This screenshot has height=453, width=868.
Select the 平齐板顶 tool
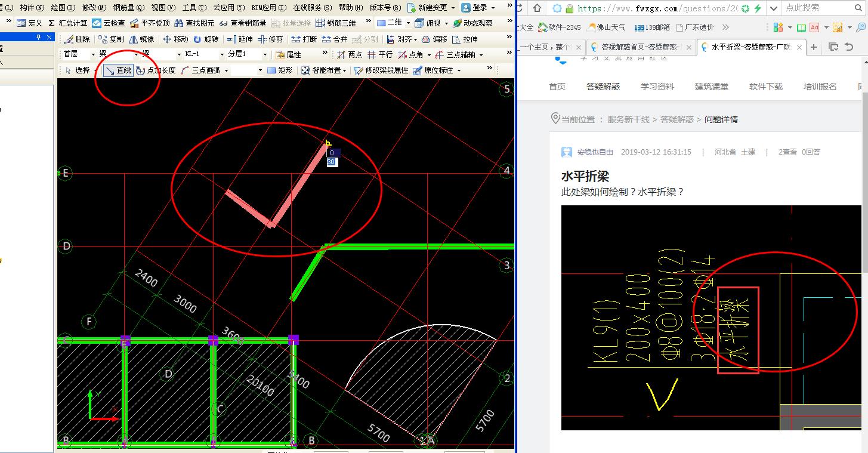150,23
